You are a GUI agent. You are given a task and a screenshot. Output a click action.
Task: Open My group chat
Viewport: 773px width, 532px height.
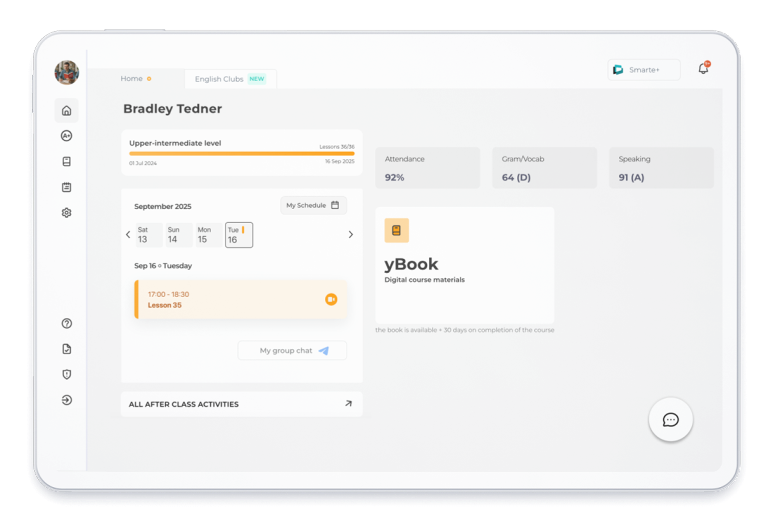click(292, 350)
